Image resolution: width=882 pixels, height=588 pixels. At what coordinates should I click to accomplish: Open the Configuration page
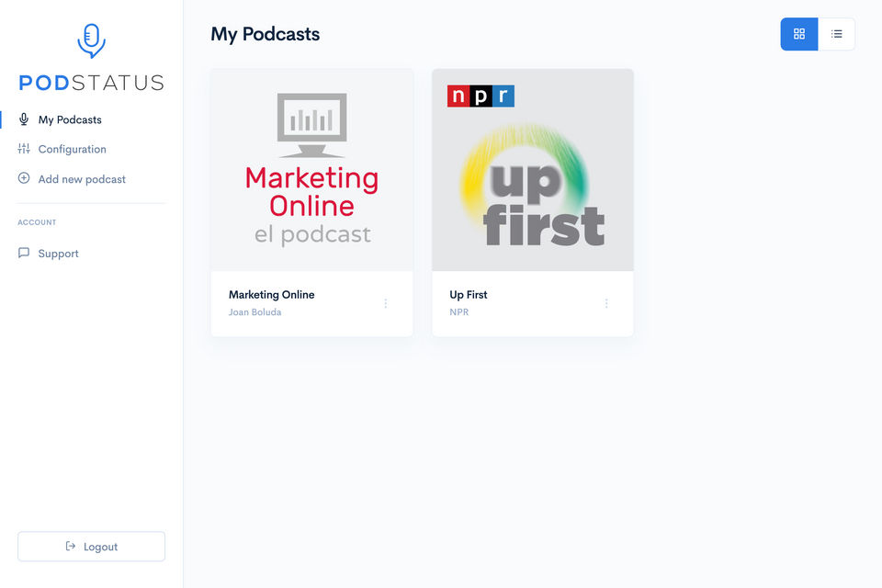click(72, 149)
